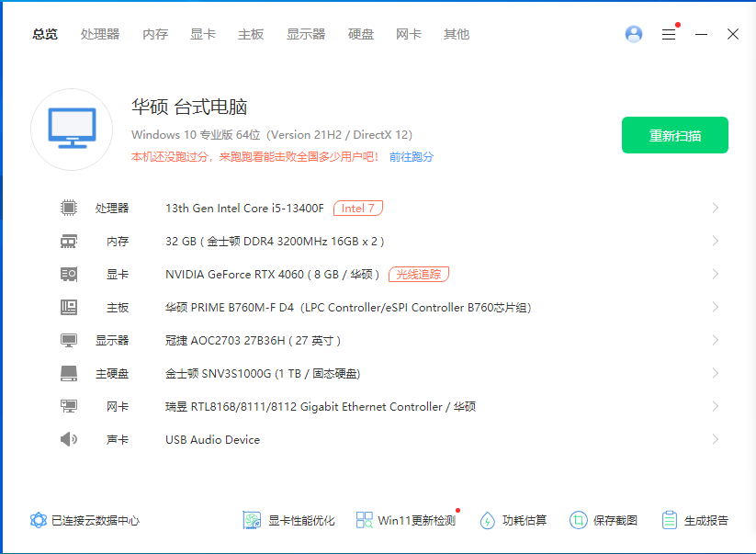Click the Windows 10 专业版 version text
This screenshot has height=554, width=756.
(x=272, y=134)
